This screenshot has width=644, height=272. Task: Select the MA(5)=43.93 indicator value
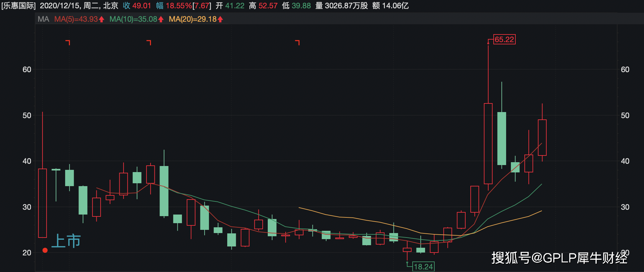tap(76, 19)
